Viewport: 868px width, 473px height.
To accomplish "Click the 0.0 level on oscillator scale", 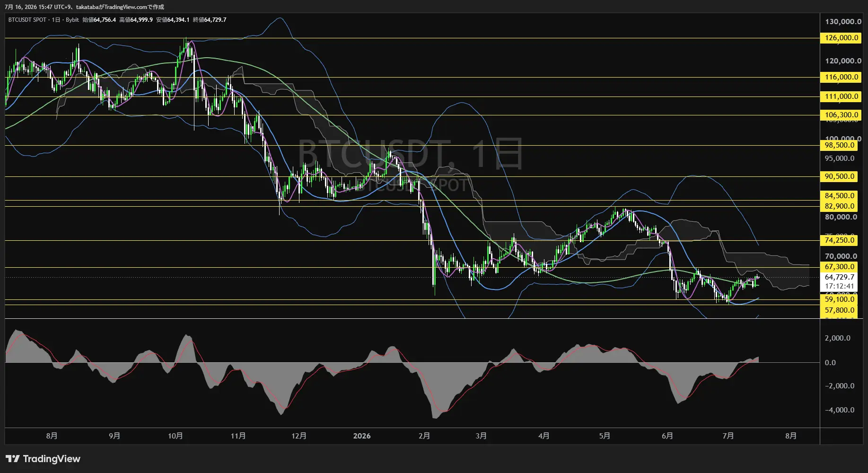I will [830, 363].
